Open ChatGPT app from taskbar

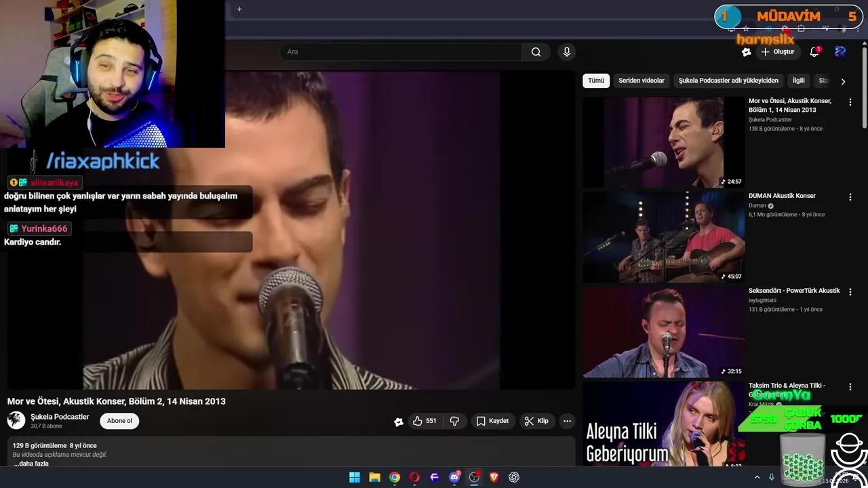(514, 477)
